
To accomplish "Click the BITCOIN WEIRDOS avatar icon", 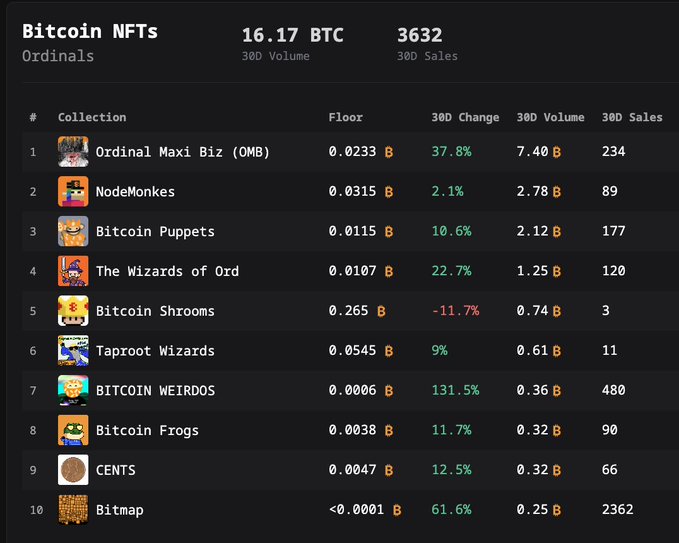I will tap(73, 391).
